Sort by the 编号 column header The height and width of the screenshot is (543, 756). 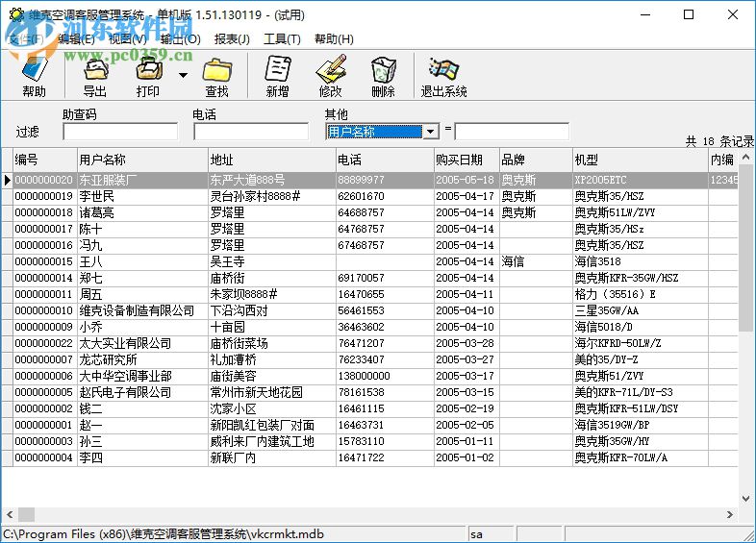coord(45,160)
